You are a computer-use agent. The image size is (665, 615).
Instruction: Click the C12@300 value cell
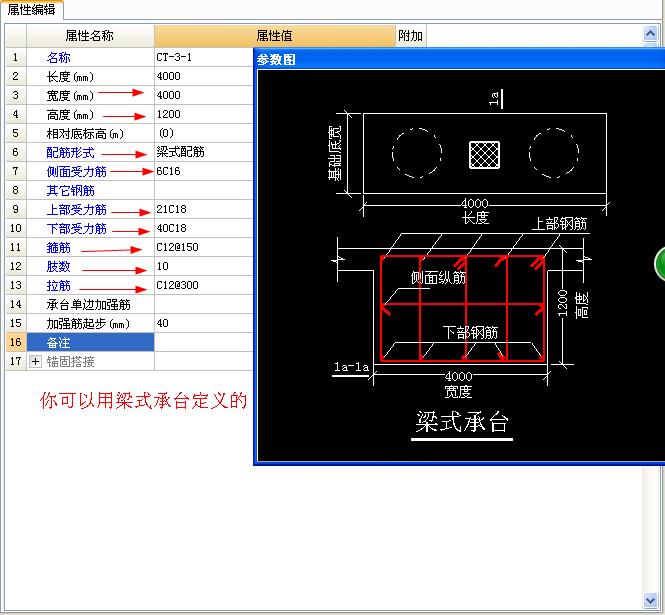204,285
